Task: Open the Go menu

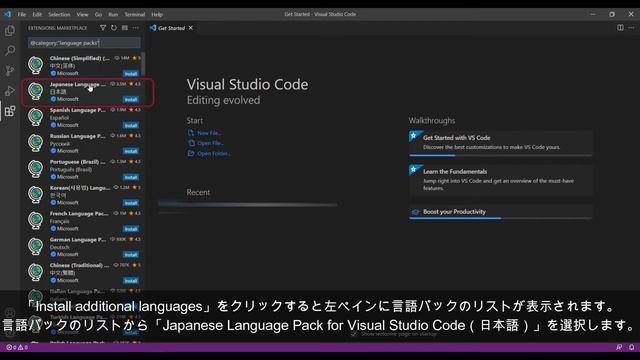Action: (x=98, y=14)
